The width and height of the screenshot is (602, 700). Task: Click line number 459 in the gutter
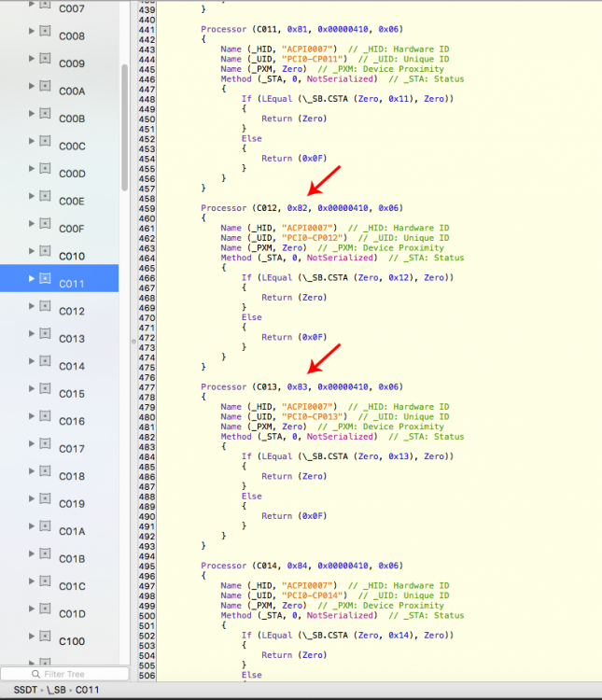click(x=147, y=209)
